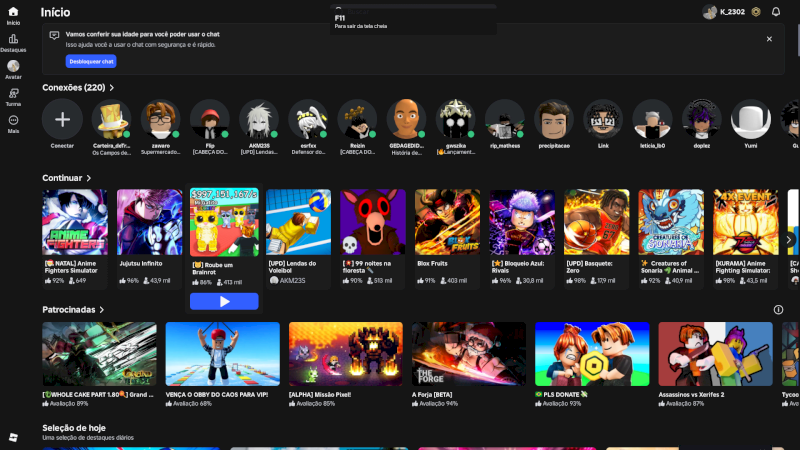Click the Conectar plus button

coord(62,119)
